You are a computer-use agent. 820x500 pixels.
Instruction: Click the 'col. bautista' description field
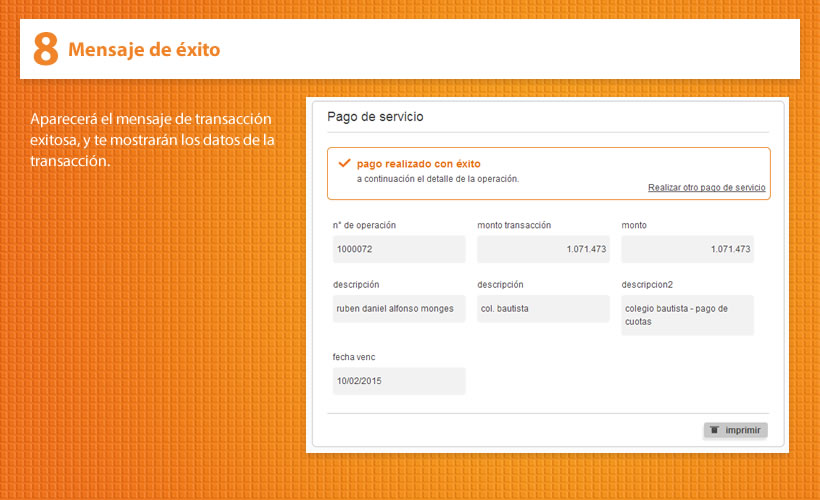(x=542, y=309)
